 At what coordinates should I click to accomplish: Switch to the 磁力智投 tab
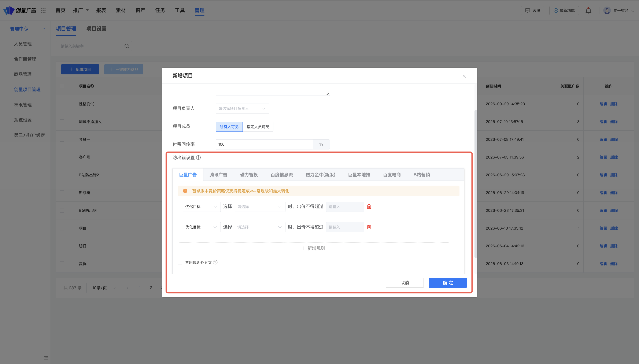(x=249, y=175)
